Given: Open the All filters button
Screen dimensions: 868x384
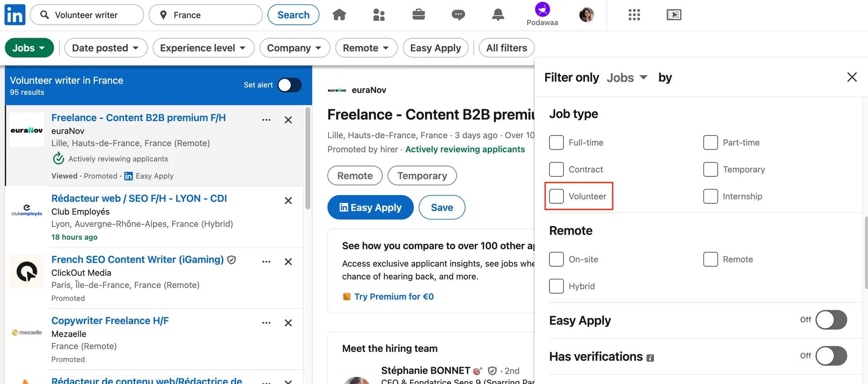Looking at the screenshot, I should pyautogui.click(x=506, y=48).
